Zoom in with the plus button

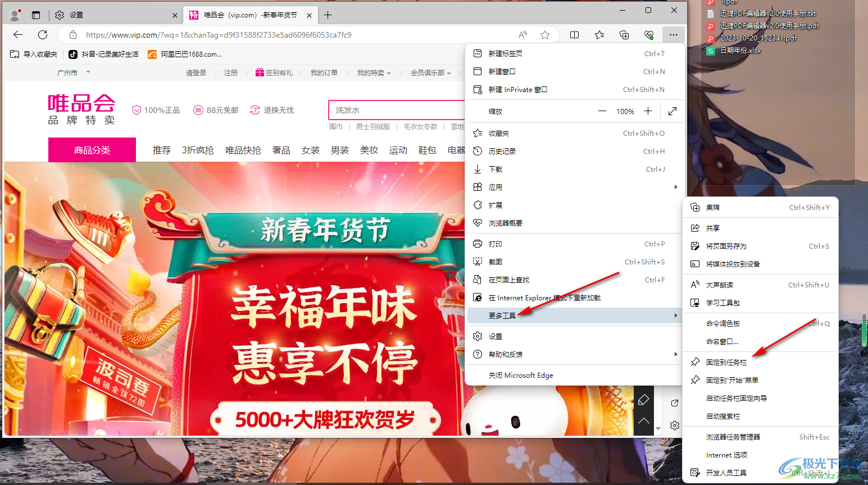[x=648, y=111]
